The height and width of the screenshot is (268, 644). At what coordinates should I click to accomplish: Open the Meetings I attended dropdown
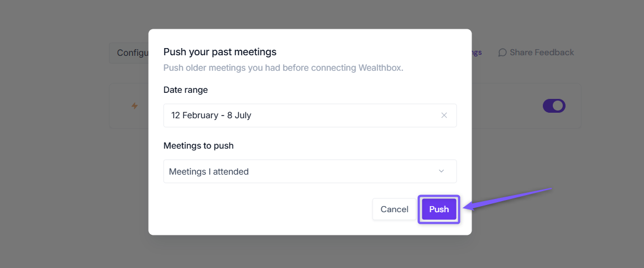[x=310, y=171]
